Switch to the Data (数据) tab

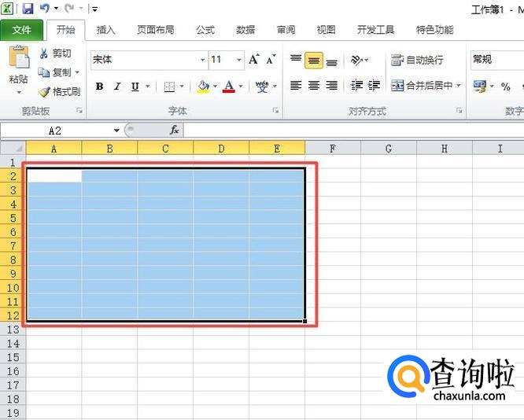click(x=245, y=30)
